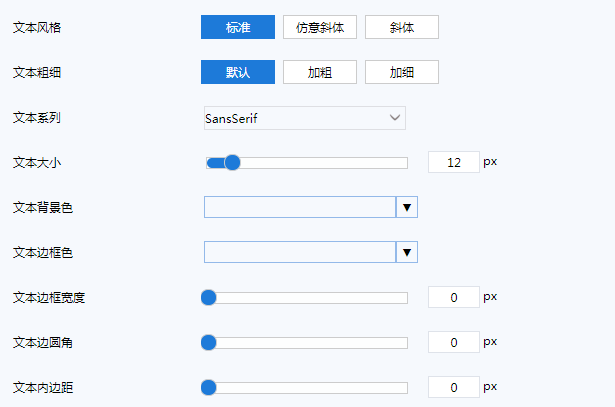This screenshot has height=407, width=615.
Task: Click the 文本内边距 value input field
Action: pos(453,387)
